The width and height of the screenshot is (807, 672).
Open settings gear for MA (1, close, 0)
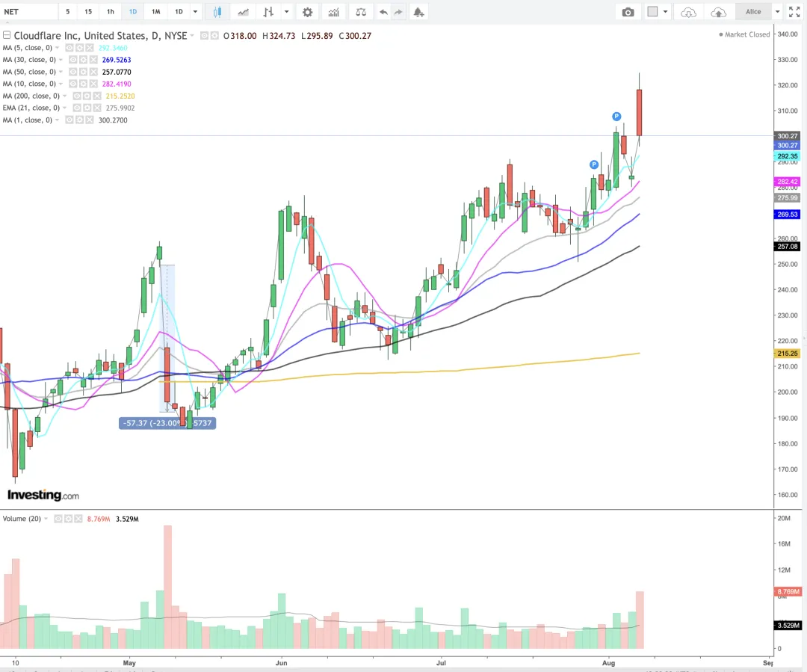80,120
